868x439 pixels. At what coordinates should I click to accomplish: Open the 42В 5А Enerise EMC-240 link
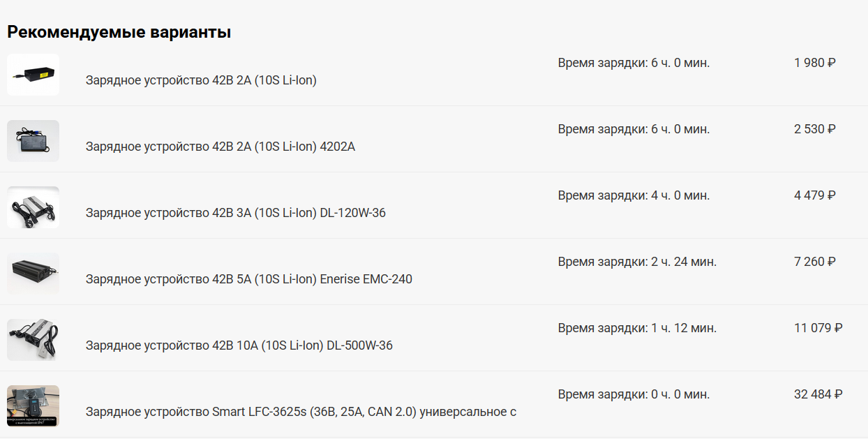248,279
